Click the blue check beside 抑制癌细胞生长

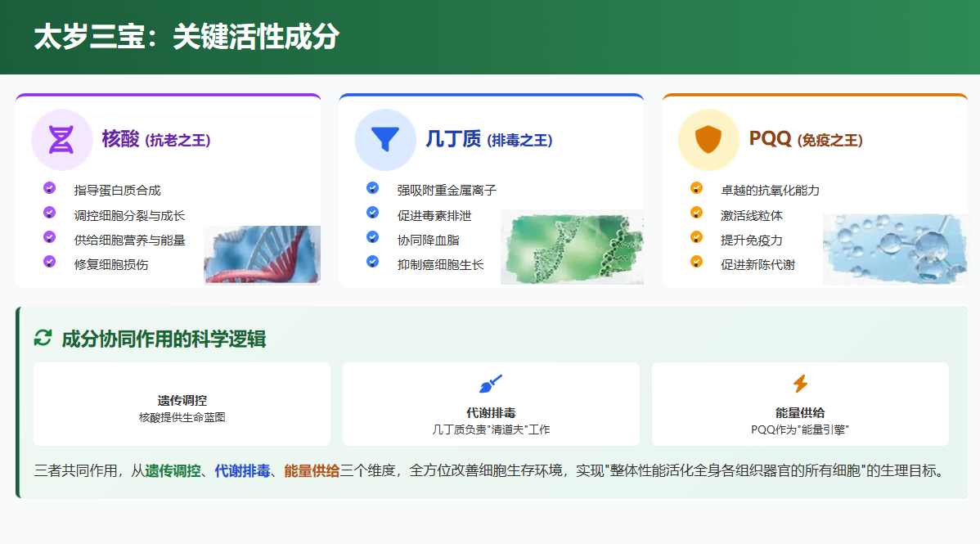click(372, 262)
